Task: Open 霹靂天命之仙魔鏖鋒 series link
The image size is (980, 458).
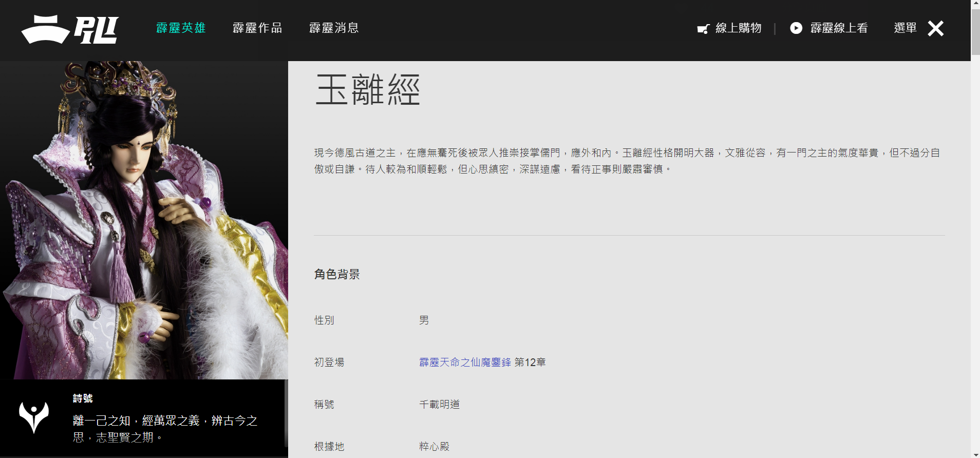Action: pos(465,362)
